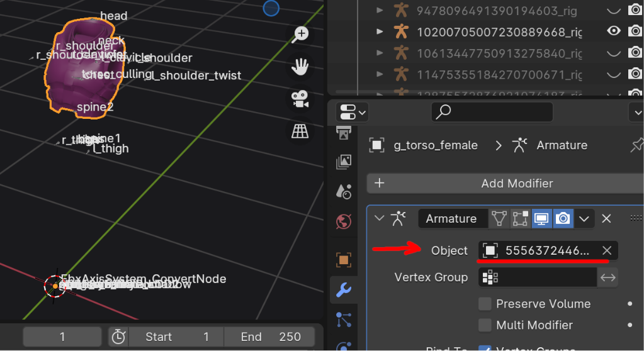Toggle render camera for 11475355184270700671_rig

[x=635, y=74]
